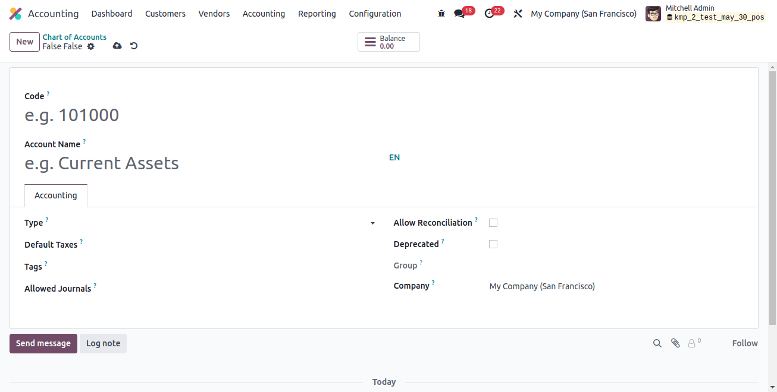This screenshot has width=777, height=392.
Task: Click into the Group field
Action: pyautogui.click(x=616, y=266)
